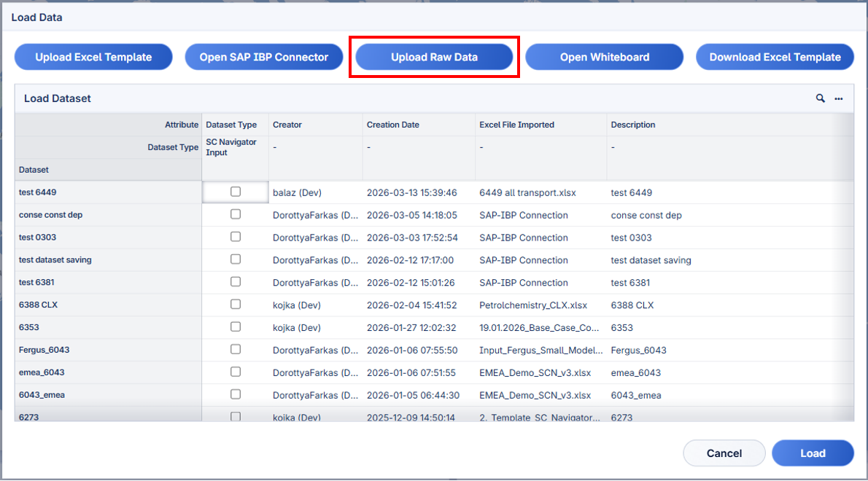The image size is (868, 481).
Task: Click the 6353 dataset row name
Action: click(29, 327)
